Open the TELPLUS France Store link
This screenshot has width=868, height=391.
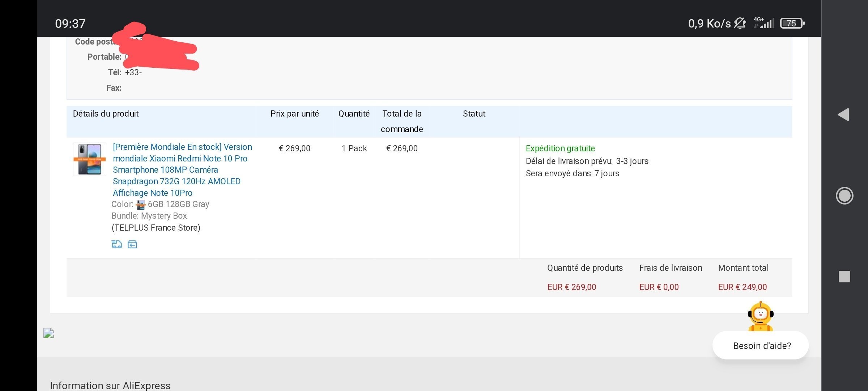click(x=156, y=228)
